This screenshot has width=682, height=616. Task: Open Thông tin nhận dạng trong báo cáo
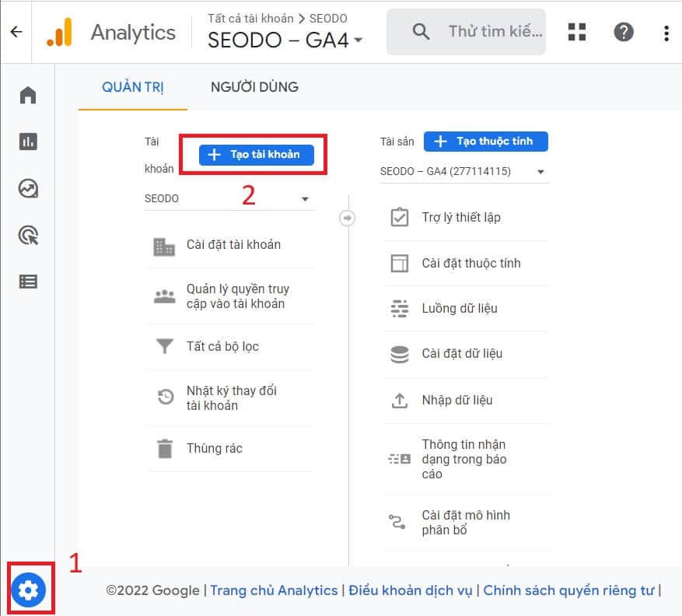[465, 459]
